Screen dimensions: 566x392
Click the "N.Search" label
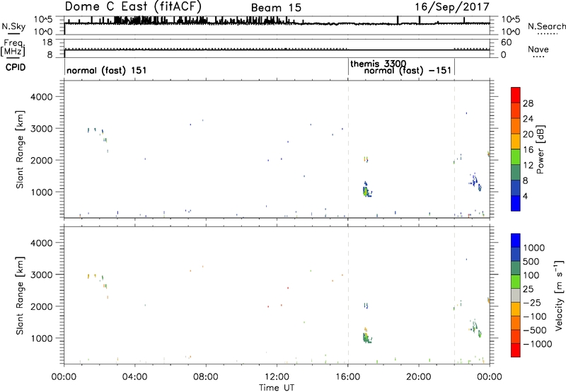pyautogui.click(x=546, y=26)
